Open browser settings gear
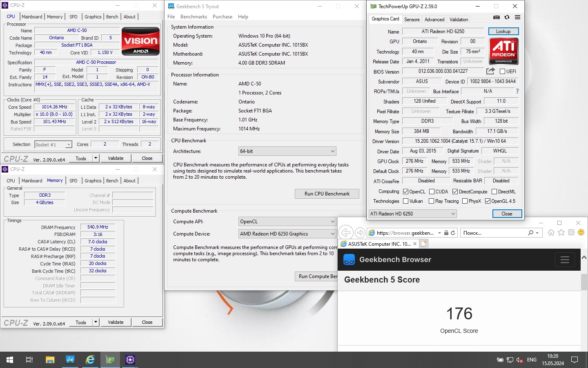This screenshot has width=588, height=368. point(571,232)
